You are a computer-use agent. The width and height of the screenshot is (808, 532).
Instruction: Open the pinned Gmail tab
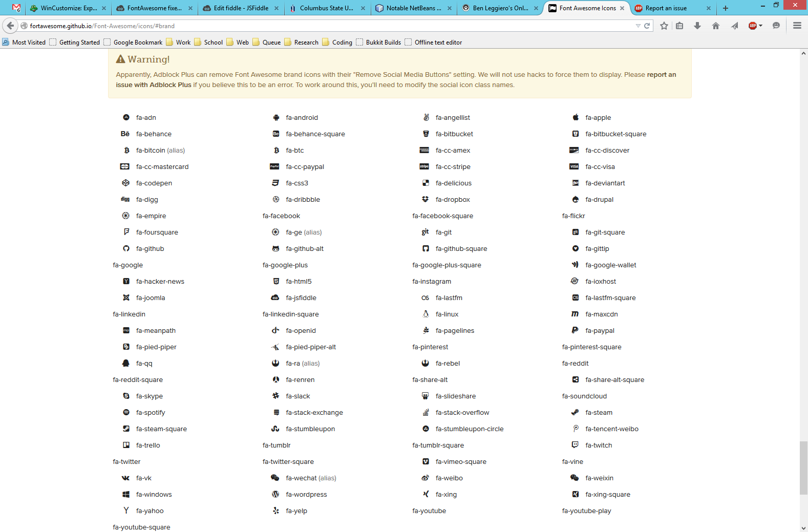(16, 8)
